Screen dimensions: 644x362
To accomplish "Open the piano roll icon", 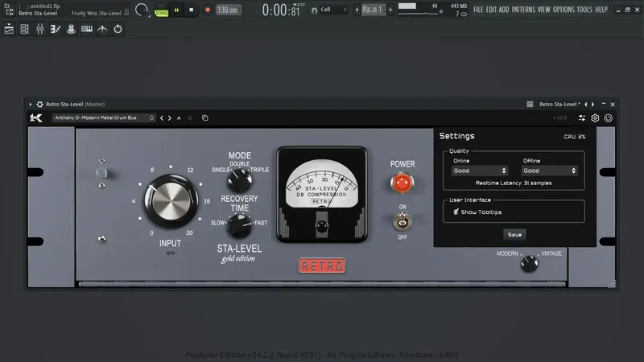I will (x=56, y=29).
